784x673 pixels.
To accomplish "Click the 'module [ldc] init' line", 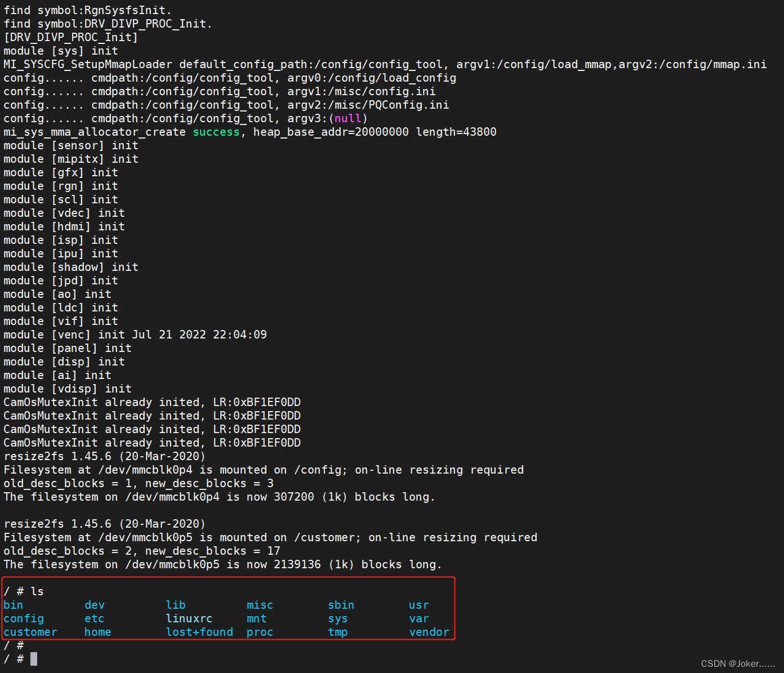I will (61, 307).
